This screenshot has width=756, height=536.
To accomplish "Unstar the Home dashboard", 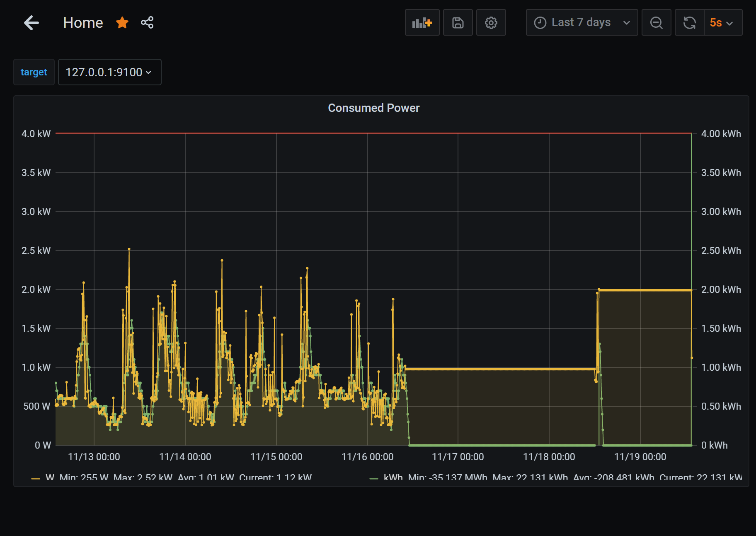I will pyautogui.click(x=122, y=23).
